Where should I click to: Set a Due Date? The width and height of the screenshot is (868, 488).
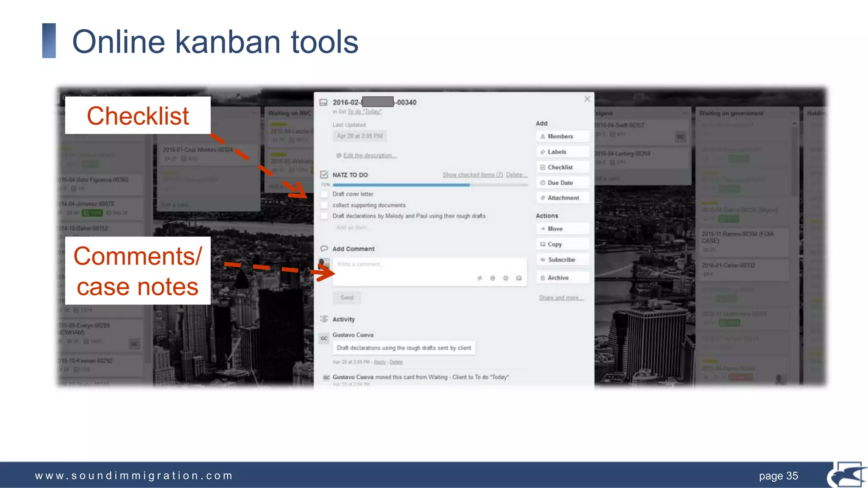pos(563,183)
